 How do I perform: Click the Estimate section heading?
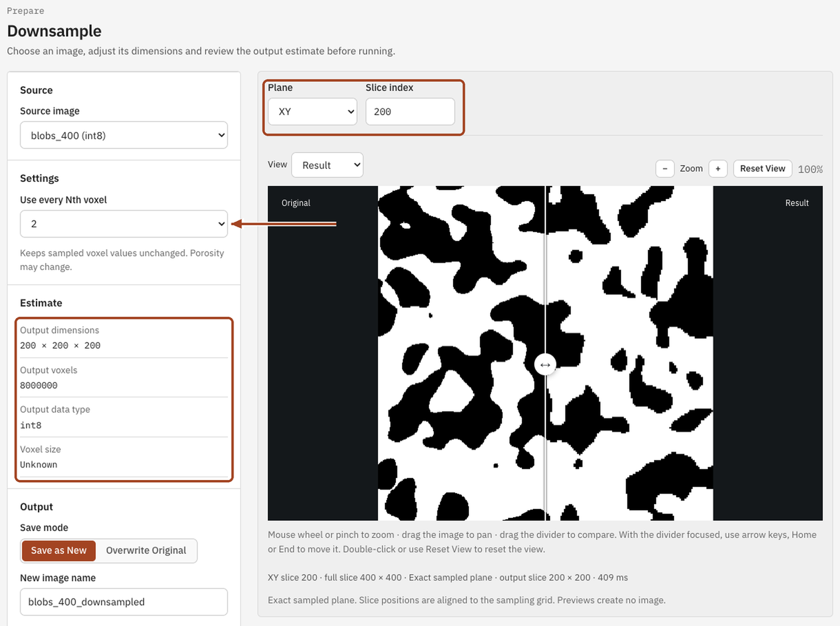[41, 303]
